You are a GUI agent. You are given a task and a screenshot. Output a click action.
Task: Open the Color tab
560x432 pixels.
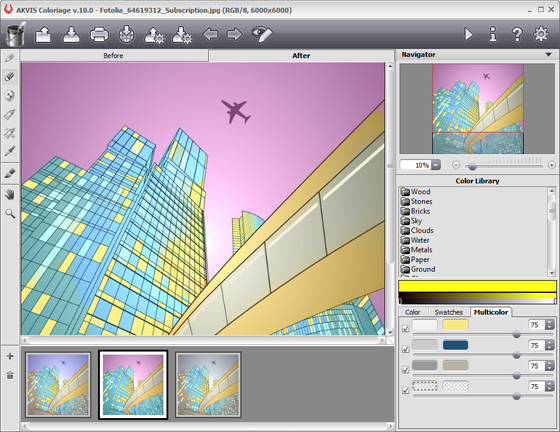412,312
